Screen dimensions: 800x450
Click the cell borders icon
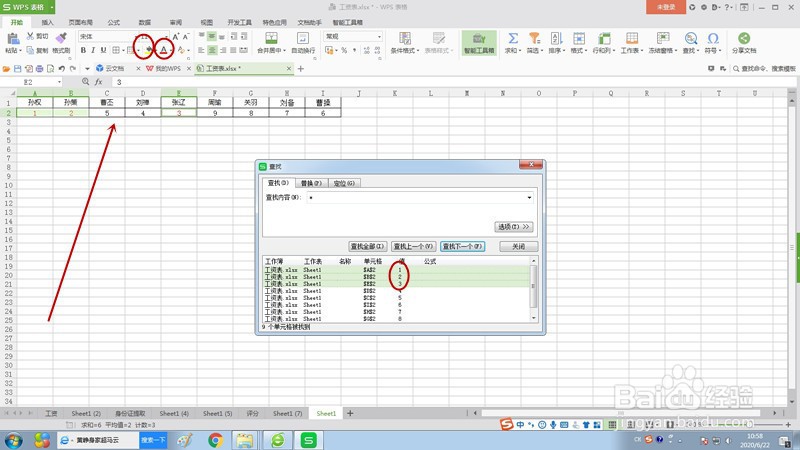116,50
